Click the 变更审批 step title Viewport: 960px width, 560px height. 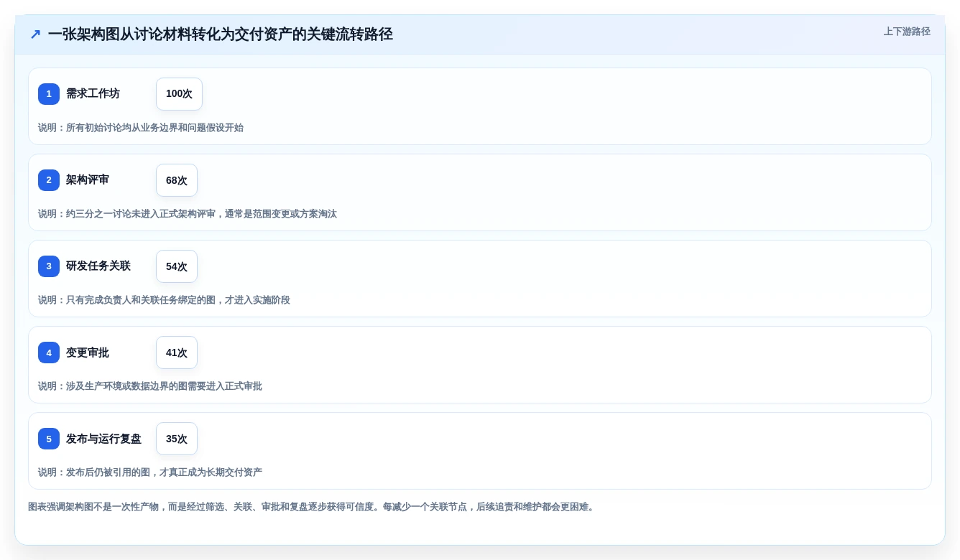click(88, 353)
